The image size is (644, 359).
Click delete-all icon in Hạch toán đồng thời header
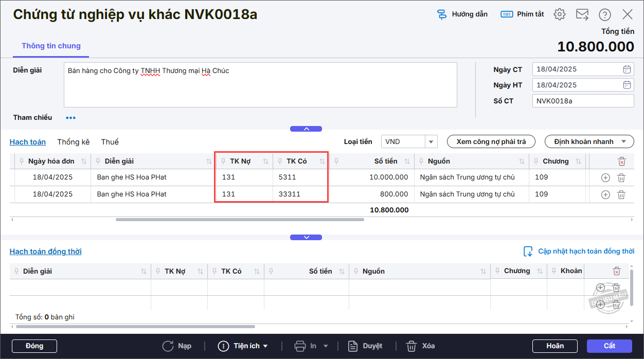616,271
